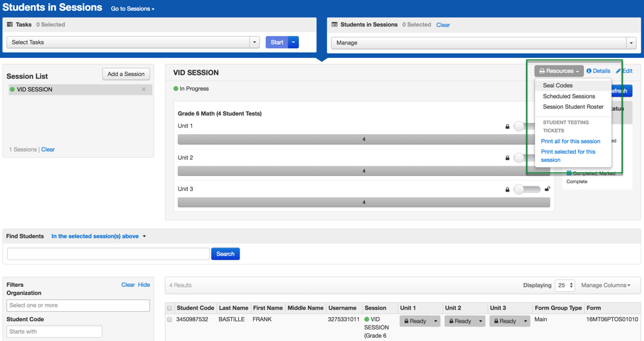The width and height of the screenshot is (644, 341).
Task: Remove VID SESSION with the x icon
Action: (x=144, y=90)
